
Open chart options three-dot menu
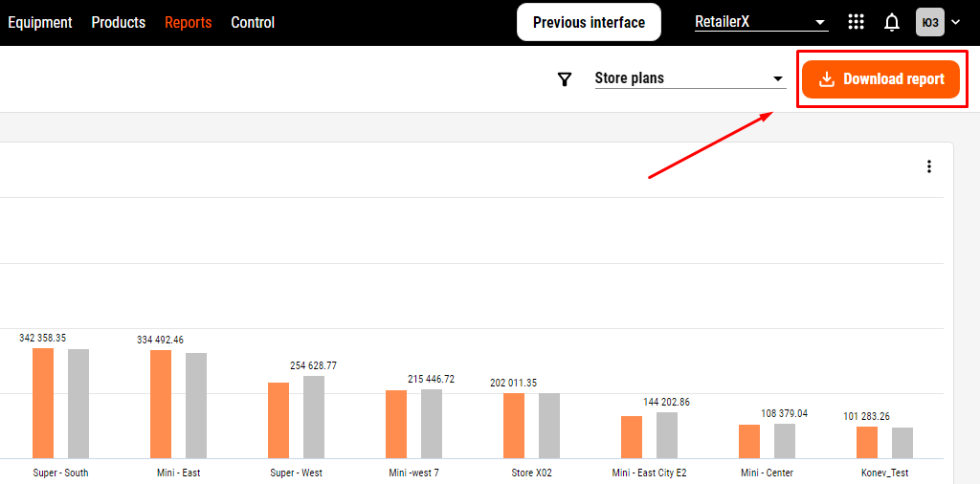pos(929,166)
